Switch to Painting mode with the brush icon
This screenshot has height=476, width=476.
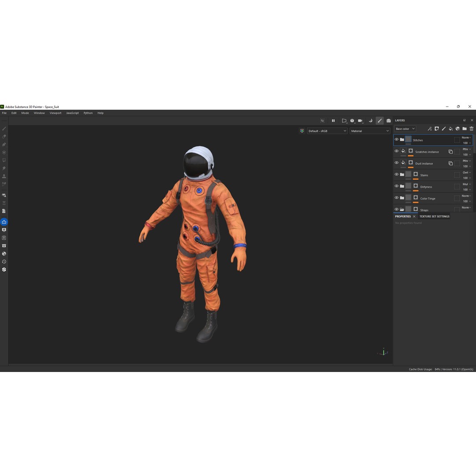point(380,120)
